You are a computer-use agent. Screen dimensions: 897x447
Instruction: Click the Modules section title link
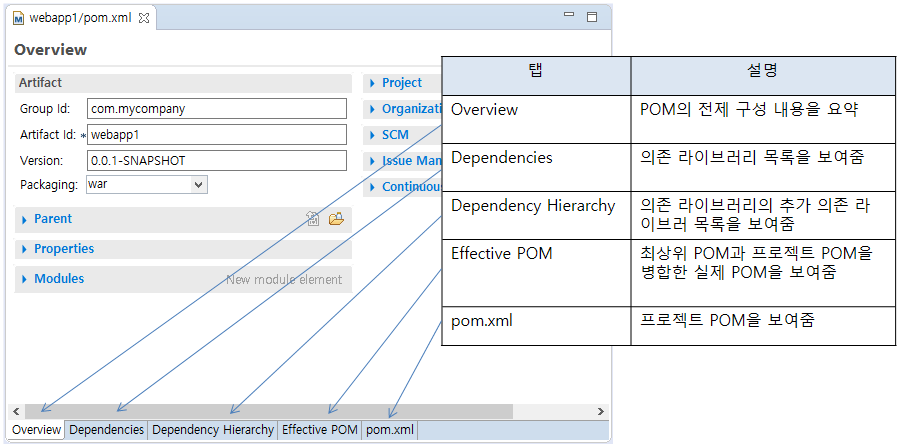59,279
